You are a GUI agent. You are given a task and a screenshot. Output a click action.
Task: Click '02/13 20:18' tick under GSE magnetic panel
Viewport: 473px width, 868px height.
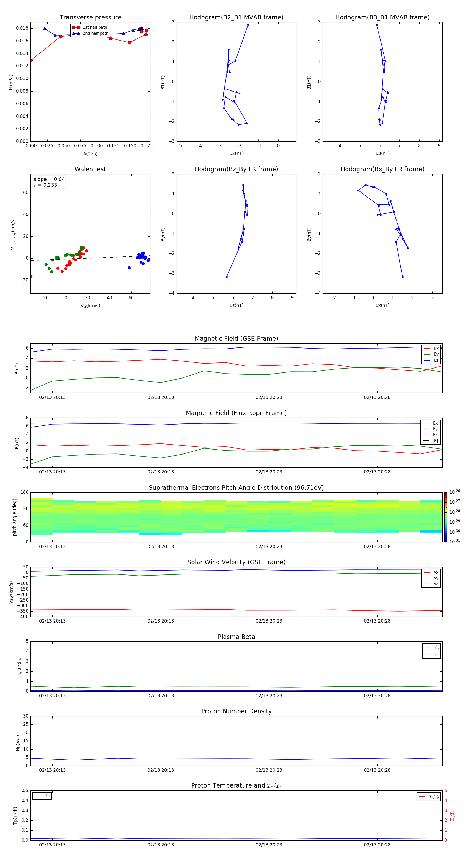tap(161, 398)
